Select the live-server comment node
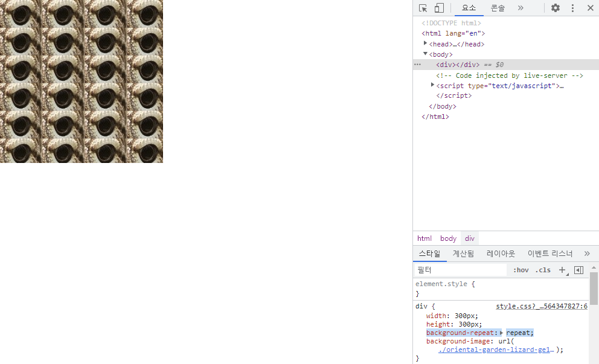 tap(510, 75)
